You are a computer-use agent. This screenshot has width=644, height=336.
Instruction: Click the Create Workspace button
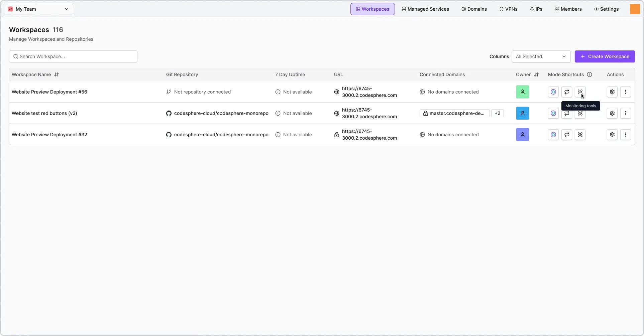[x=605, y=56]
